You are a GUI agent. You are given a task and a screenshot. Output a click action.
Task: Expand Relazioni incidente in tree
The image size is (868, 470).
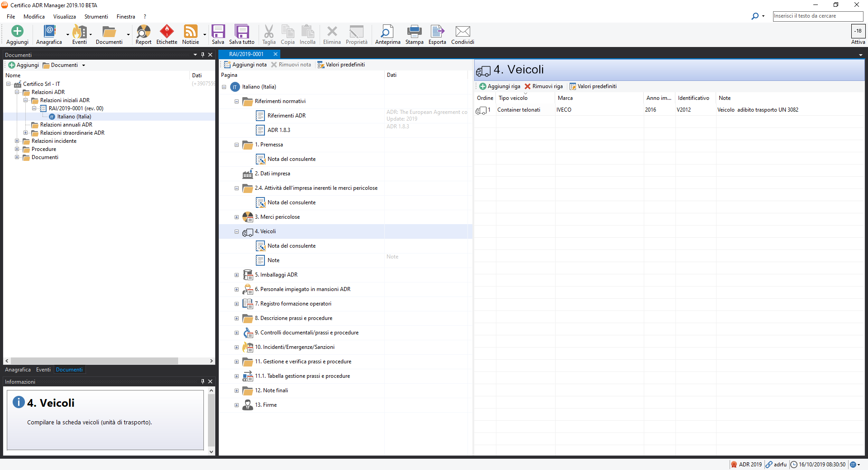(17, 141)
